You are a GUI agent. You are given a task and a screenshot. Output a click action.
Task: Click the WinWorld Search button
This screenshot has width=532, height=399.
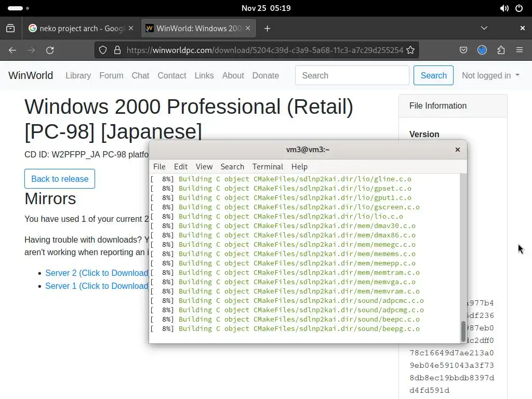pyautogui.click(x=433, y=75)
